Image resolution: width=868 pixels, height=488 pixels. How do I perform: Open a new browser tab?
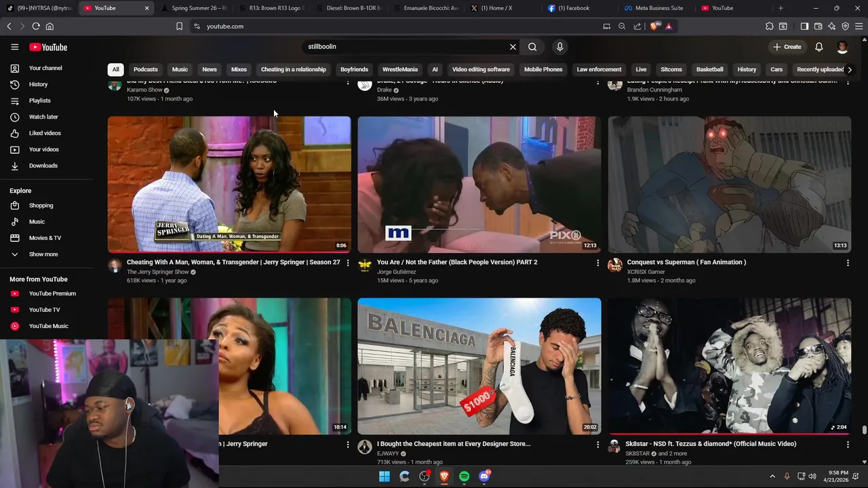[x=781, y=8]
